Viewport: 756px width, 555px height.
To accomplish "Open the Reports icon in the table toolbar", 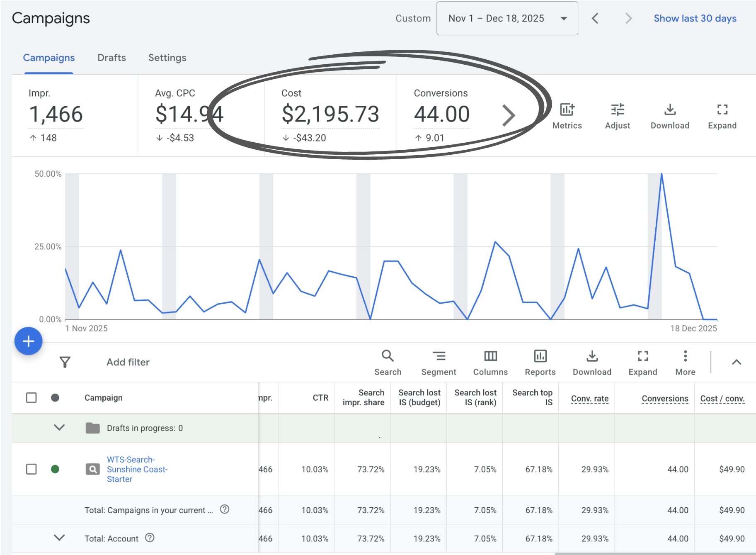I will tap(540, 356).
